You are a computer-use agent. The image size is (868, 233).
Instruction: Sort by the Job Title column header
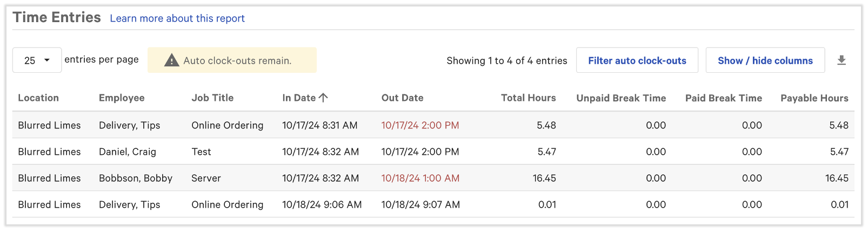coord(212,98)
